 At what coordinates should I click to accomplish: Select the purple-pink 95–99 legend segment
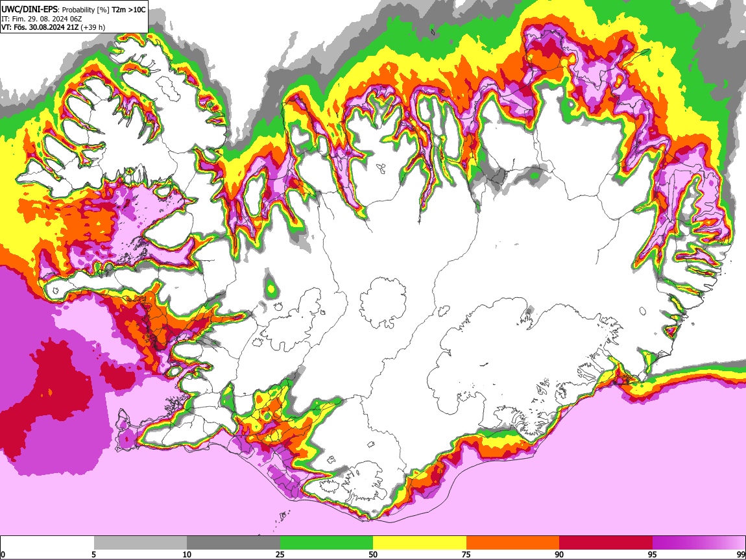pos(699,543)
